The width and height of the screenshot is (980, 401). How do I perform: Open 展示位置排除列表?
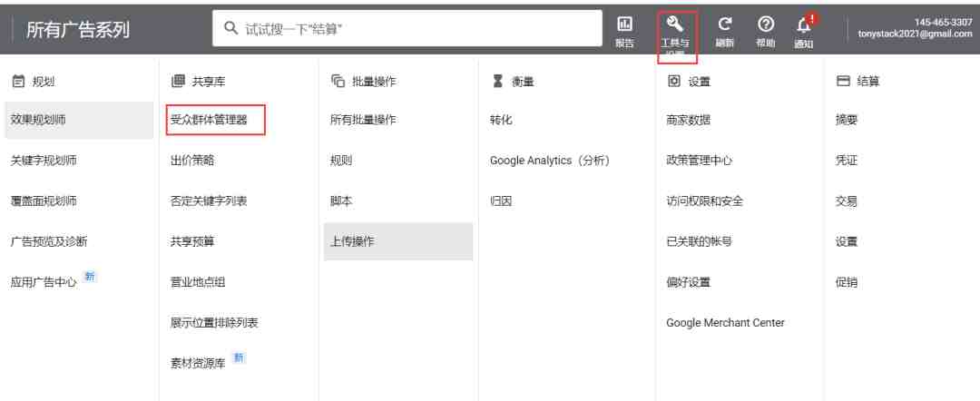coord(214,323)
